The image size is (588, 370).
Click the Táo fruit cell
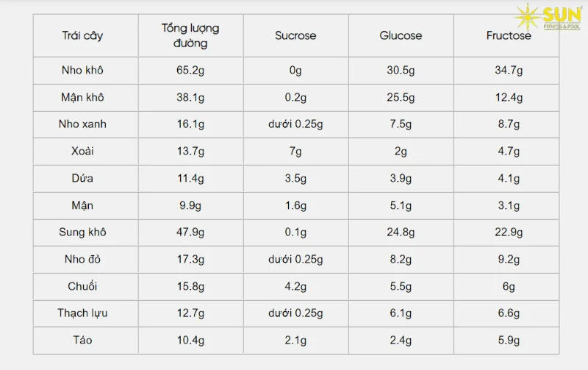[82, 340]
